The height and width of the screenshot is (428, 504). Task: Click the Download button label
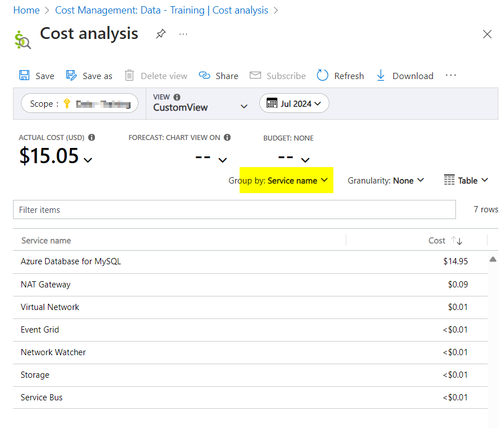coord(412,76)
